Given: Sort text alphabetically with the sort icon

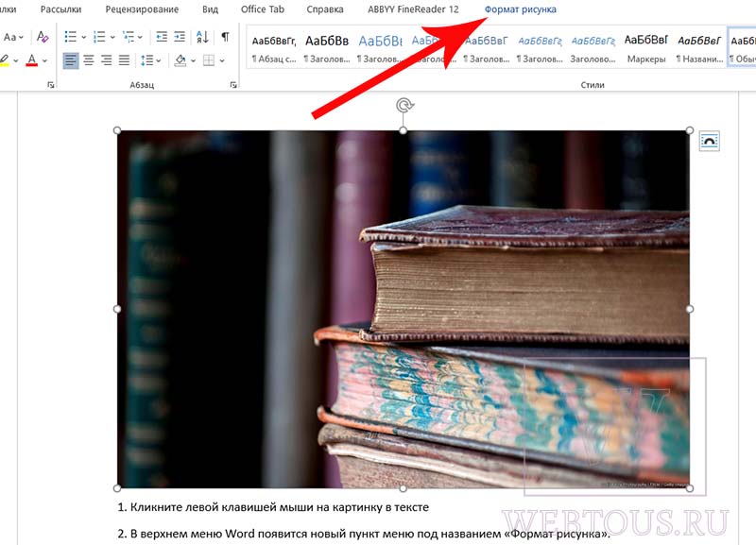Looking at the screenshot, I should [202, 37].
